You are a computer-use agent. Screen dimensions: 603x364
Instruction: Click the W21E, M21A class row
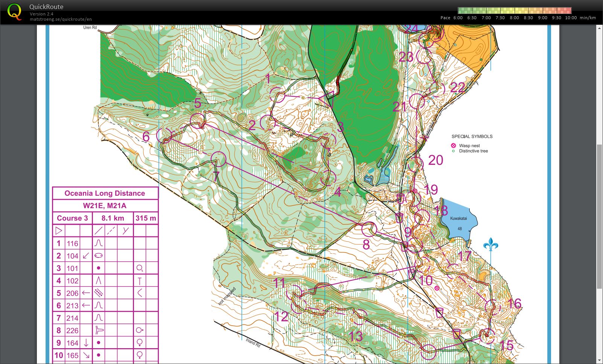(105, 206)
